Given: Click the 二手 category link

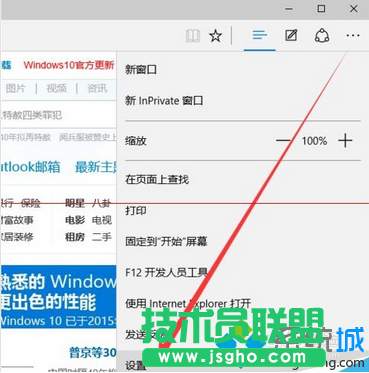Looking at the screenshot, I should pyautogui.click(x=101, y=237).
